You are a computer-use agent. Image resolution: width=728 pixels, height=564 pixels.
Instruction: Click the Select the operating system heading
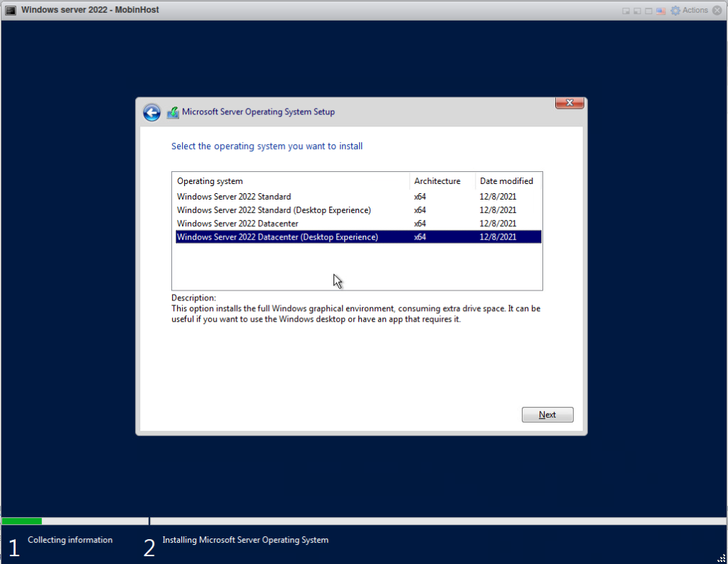tap(267, 146)
